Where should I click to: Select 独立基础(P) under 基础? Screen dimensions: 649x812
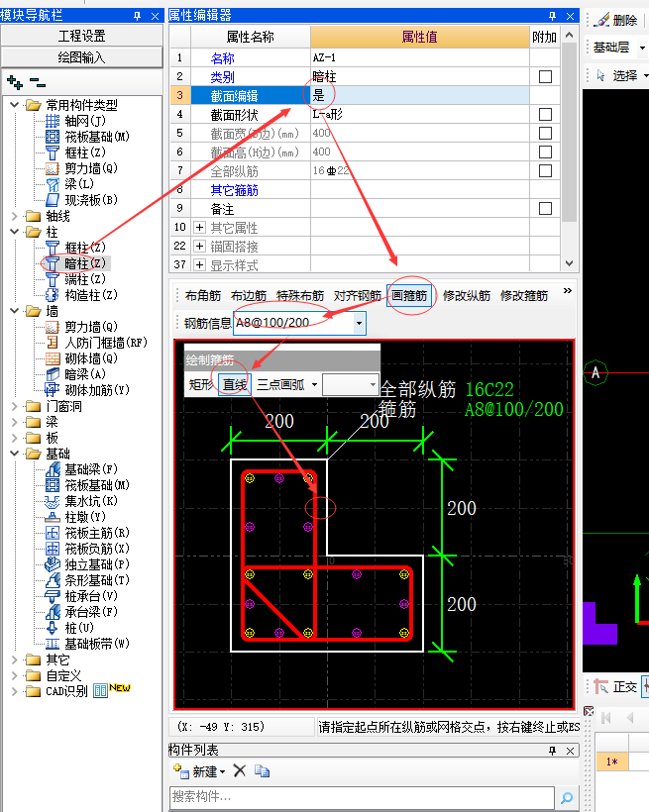click(97, 564)
